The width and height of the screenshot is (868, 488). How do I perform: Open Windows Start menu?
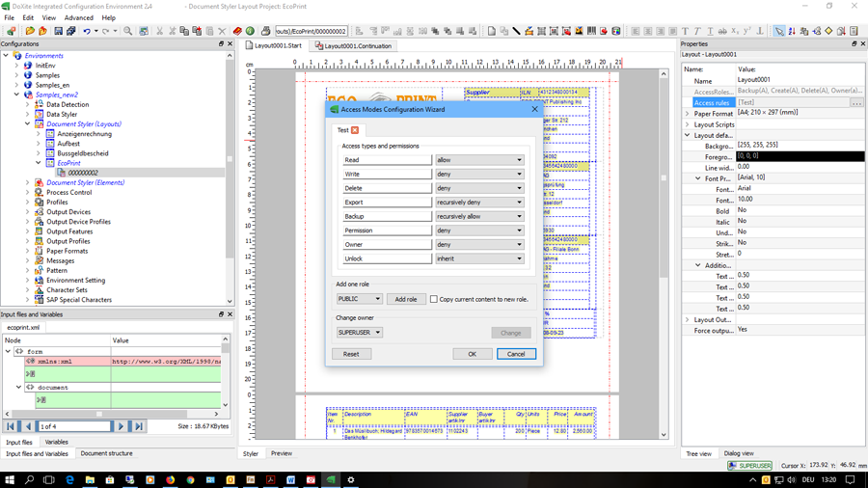pyautogui.click(x=10, y=479)
